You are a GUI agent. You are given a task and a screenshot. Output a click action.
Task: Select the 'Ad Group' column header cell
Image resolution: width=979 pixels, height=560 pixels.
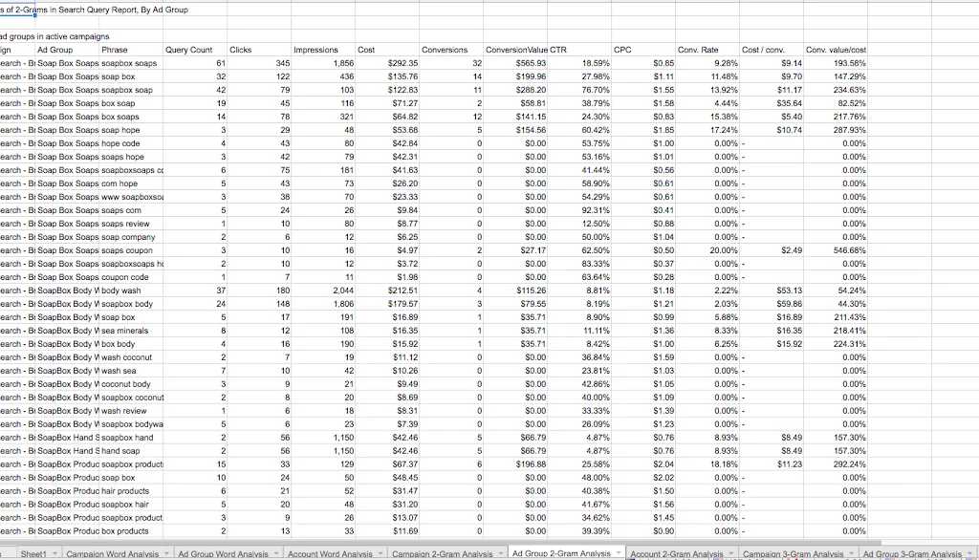[x=68, y=50]
